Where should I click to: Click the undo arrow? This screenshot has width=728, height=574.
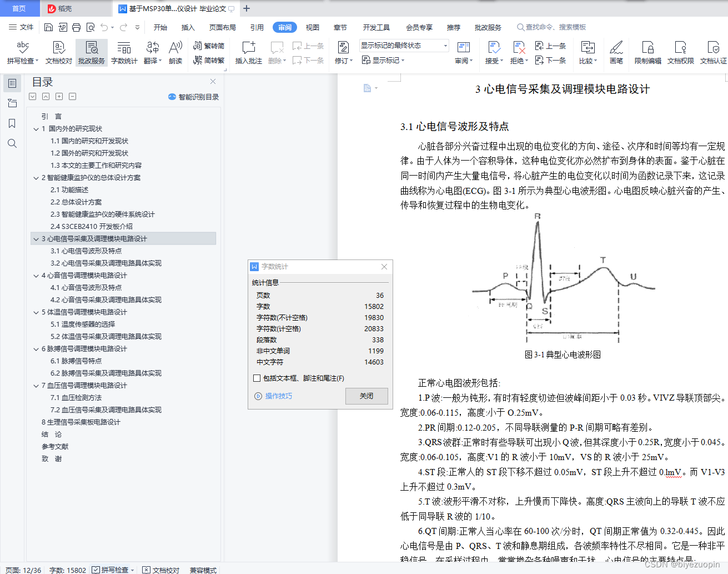point(104,27)
